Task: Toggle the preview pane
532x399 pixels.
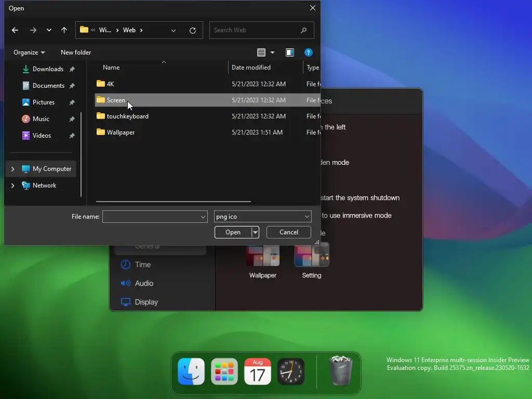Action: (x=290, y=52)
